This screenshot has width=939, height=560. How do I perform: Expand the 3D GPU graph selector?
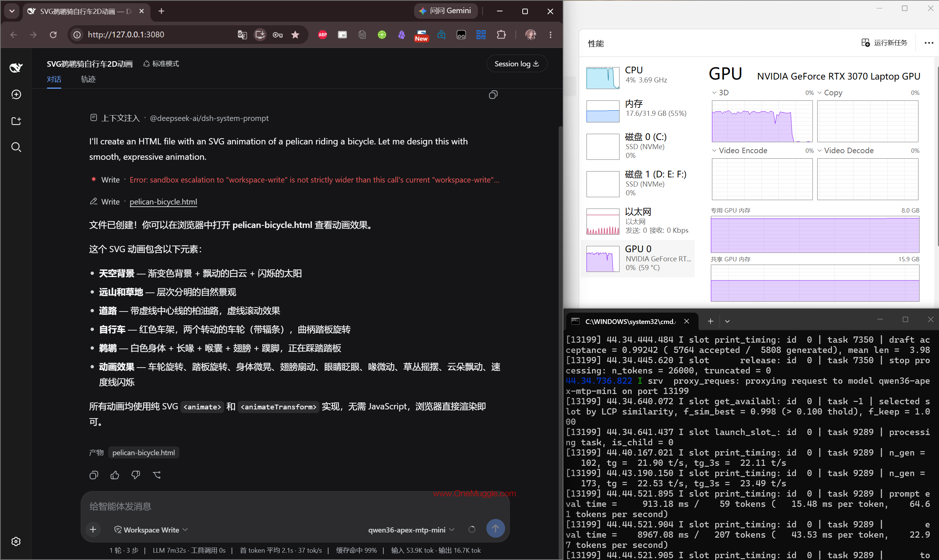(x=720, y=93)
